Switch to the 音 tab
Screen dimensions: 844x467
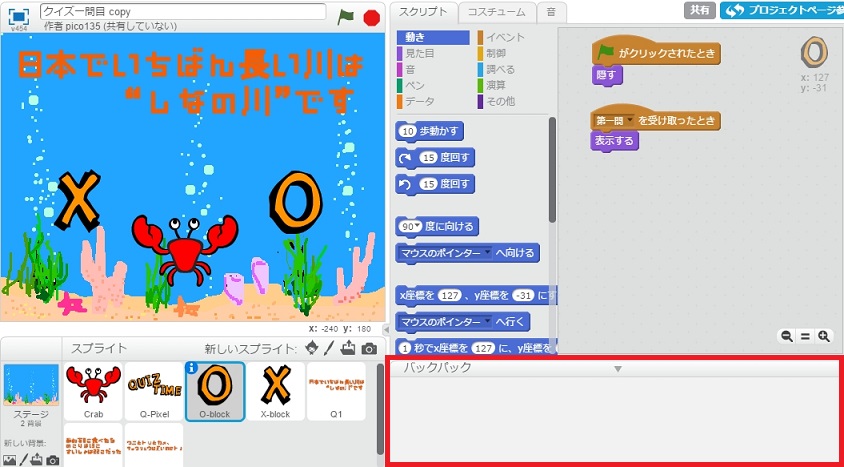[x=551, y=12]
